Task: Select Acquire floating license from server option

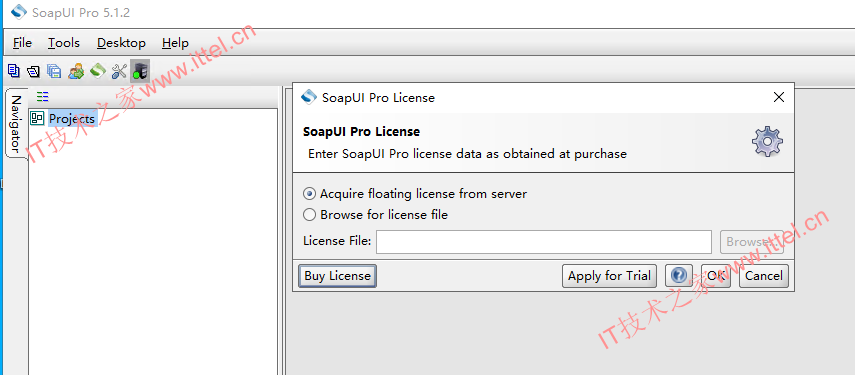Action: coord(415,193)
